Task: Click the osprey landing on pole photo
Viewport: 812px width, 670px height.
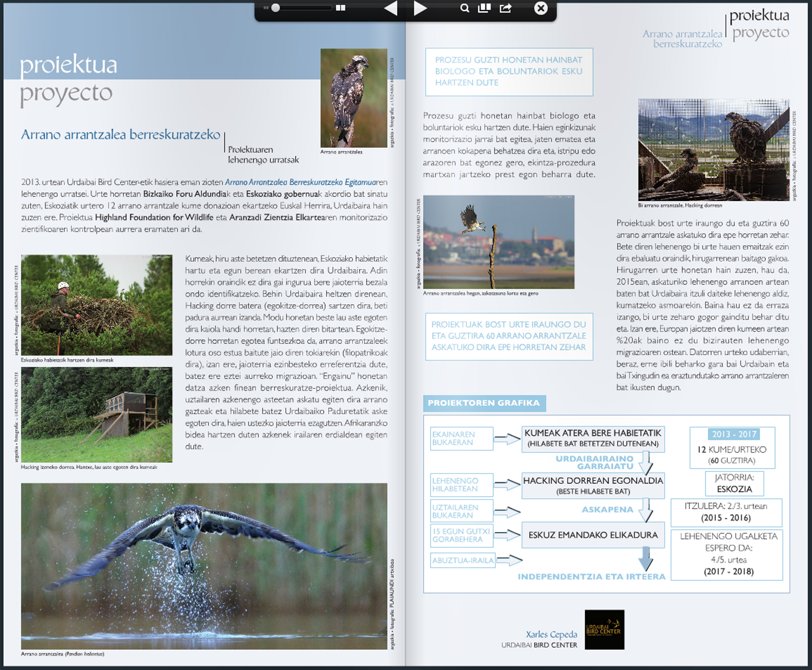Action: click(499, 242)
